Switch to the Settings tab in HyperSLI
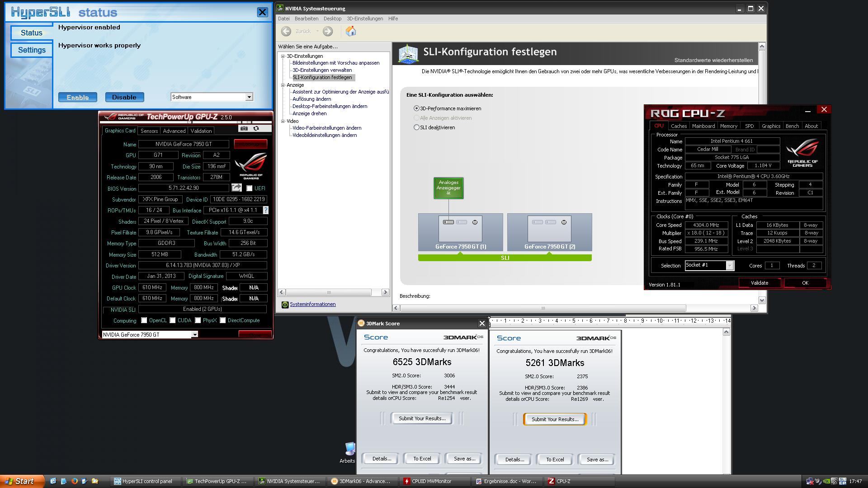Viewport: 868px width, 488px height. point(32,50)
